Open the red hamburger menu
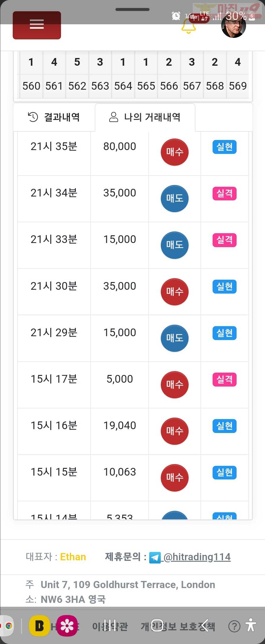The height and width of the screenshot is (644, 265). pyautogui.click(x=37, y=25)
